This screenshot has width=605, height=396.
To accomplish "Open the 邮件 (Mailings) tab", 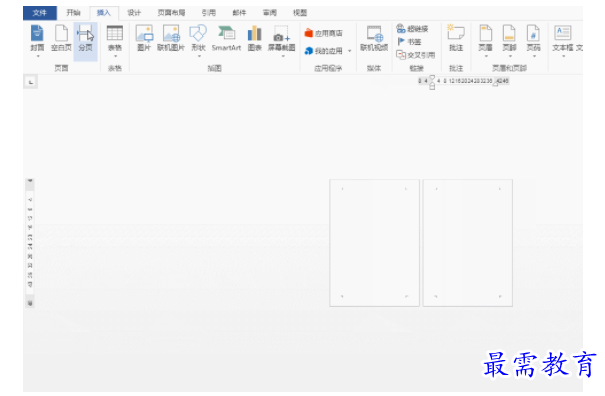I will point(239,13).
